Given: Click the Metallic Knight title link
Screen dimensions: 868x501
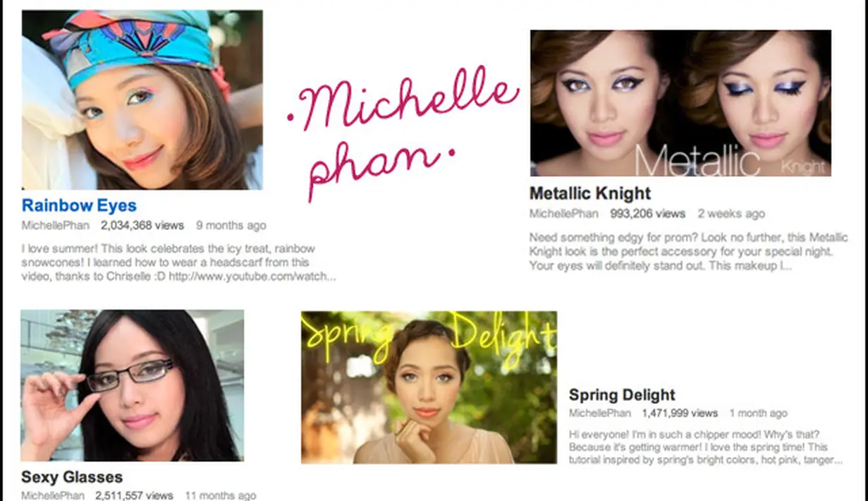Looking at the screenshot, I should click(x=590, y=193).
